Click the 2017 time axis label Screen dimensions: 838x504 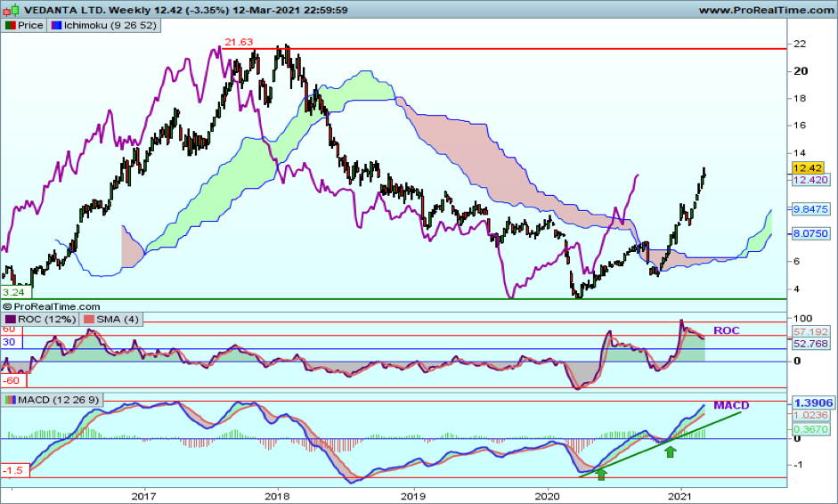[x=143, y=497]
